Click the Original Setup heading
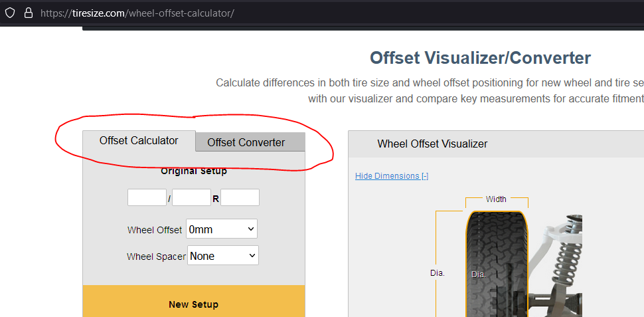This screenshot has height=317, width=644. 193,171
